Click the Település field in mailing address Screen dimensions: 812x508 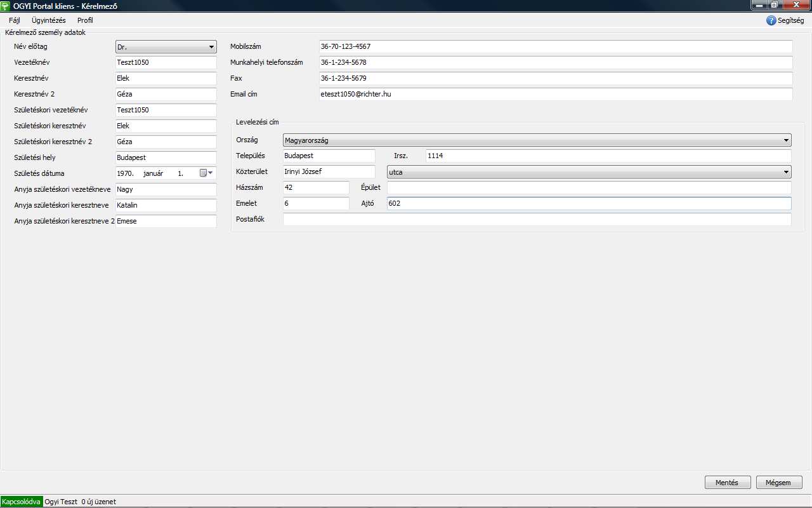click(329, 156)
